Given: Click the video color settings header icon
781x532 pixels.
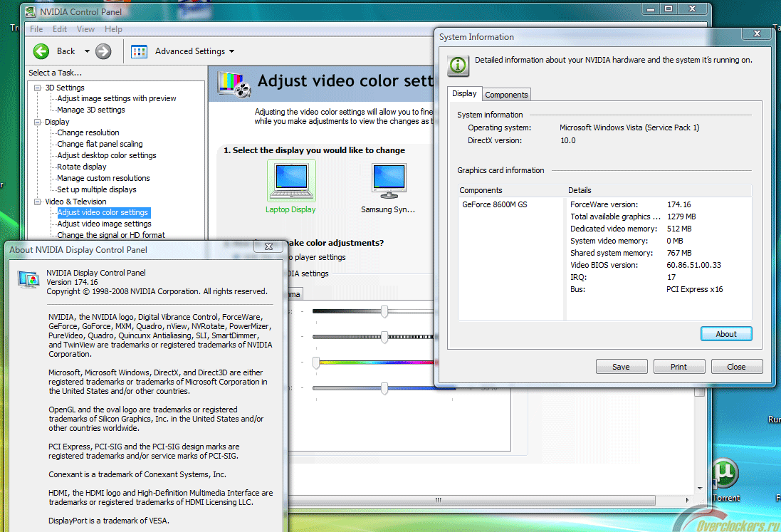Looking at the screenshot, I should (x=234, y=84).
